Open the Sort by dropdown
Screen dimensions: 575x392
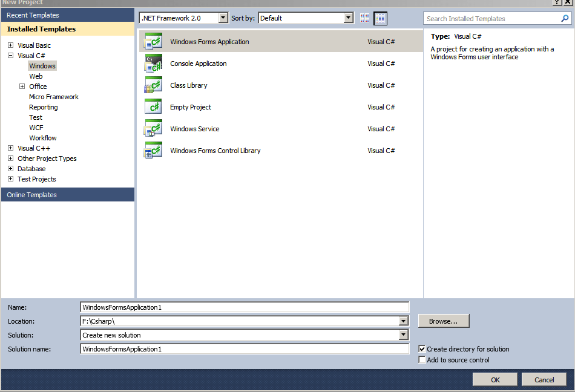click(x=348, y=18)
